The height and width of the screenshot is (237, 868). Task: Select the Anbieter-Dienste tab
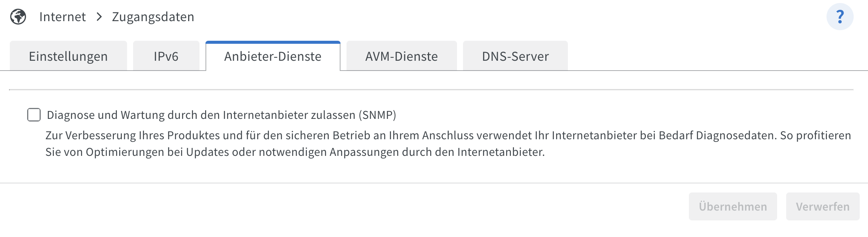click(x=273, y=56)
